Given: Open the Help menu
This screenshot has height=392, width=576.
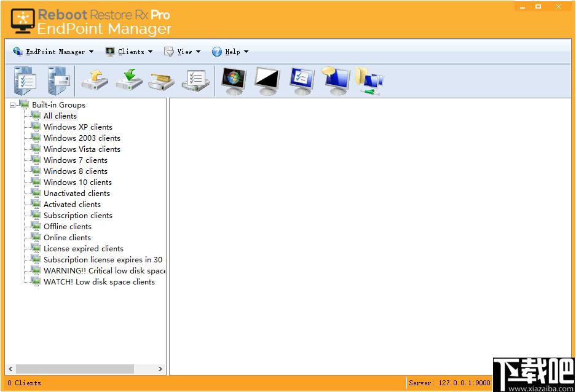Looking at the screenshot, I should coord(231,52).
